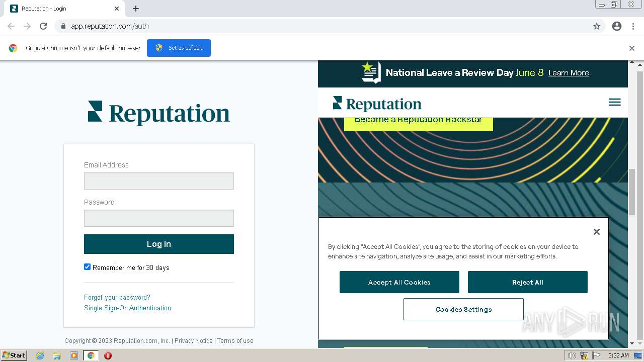Open Forgot your password link
The width and height of the screenshot is (644, 362).
pos(117,297)
